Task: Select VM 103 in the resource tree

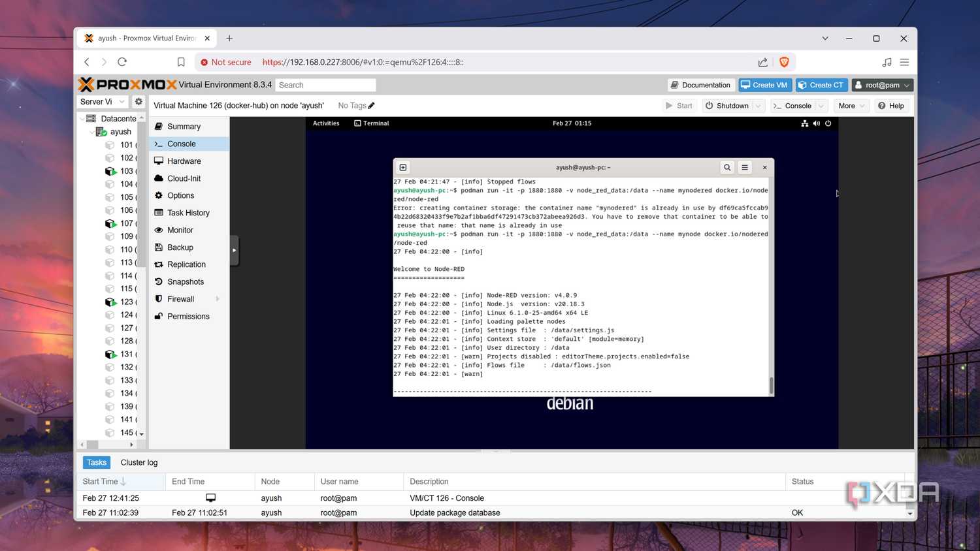Action: [120, 171]
